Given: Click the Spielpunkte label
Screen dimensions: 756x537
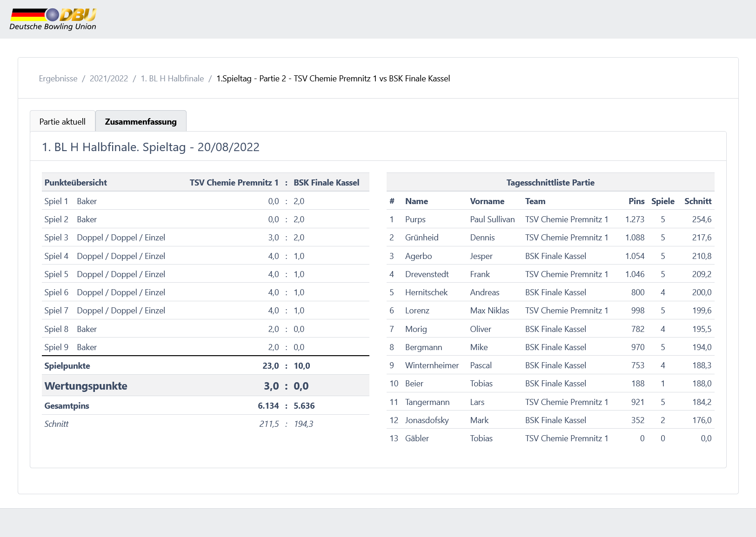Looking at the screenshot, I should (67, 366).
